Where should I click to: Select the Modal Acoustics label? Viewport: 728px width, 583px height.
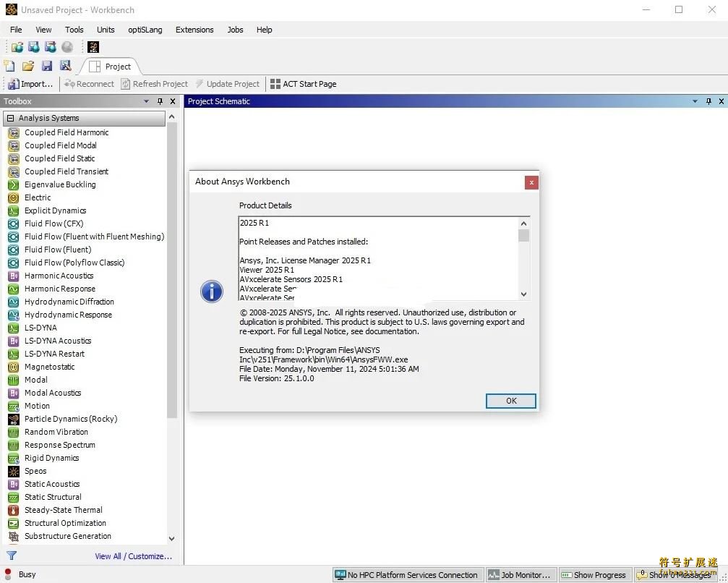click(x=53, y=393)
